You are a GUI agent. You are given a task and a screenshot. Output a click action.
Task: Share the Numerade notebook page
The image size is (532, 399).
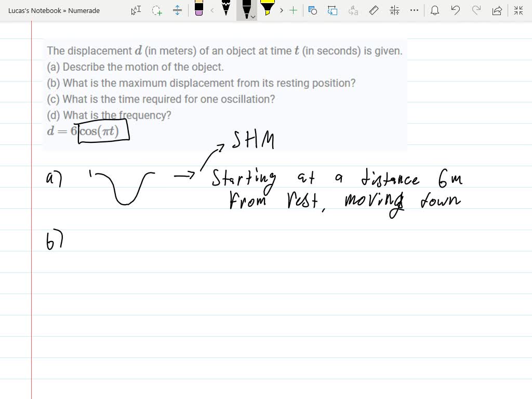(497, 10)
